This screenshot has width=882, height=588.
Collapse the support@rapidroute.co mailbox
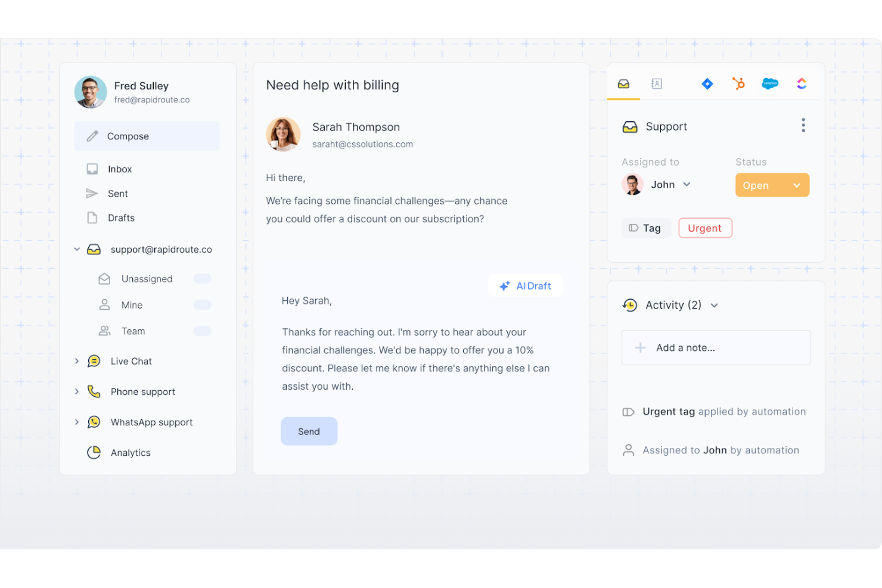coord(77,249)
